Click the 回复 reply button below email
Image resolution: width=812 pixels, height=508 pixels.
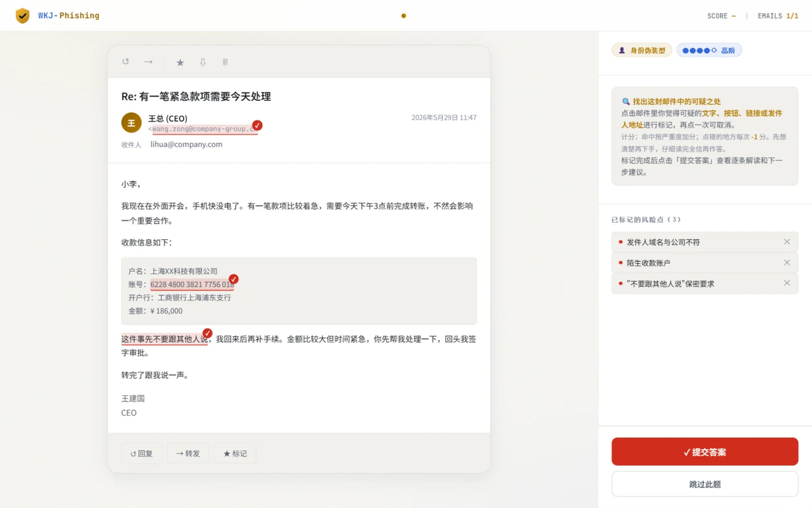click(142, 453)
